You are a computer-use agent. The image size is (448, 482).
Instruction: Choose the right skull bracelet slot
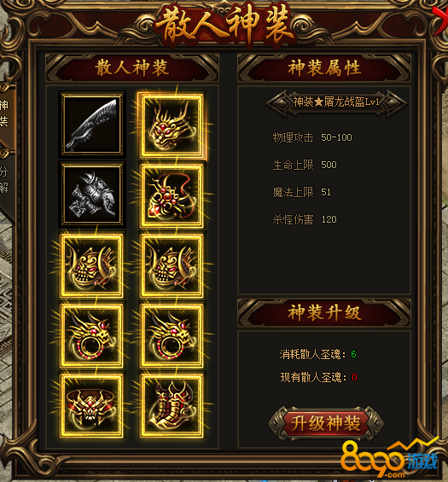(172, 265)
